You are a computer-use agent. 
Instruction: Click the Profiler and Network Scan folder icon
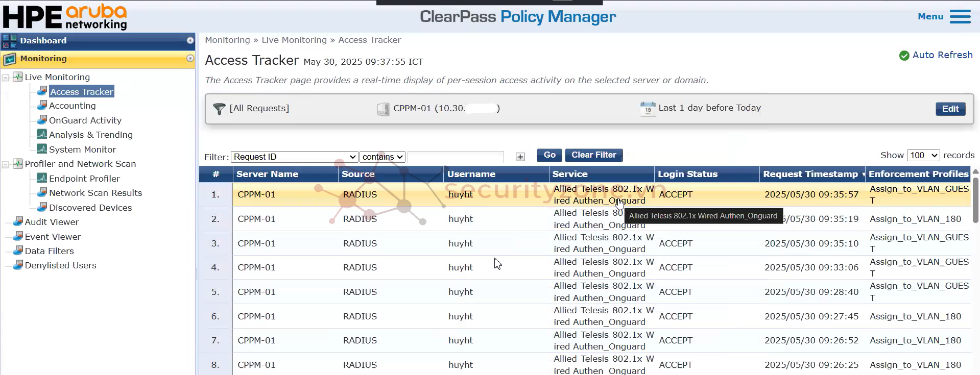(x=18, y=163)
